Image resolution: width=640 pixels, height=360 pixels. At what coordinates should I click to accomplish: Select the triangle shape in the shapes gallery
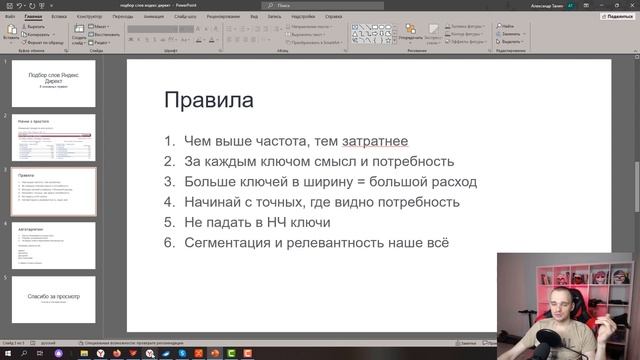[355, 34]
